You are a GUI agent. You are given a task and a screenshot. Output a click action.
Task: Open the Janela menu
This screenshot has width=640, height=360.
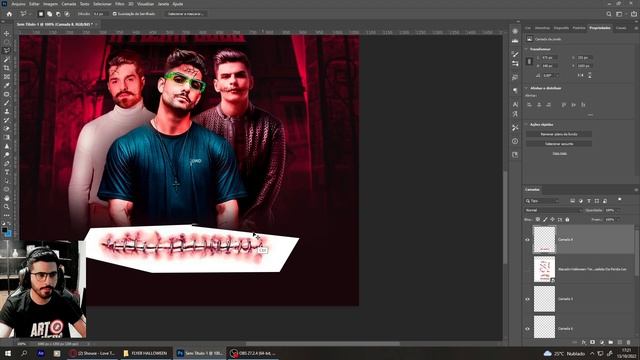point(163,4)
